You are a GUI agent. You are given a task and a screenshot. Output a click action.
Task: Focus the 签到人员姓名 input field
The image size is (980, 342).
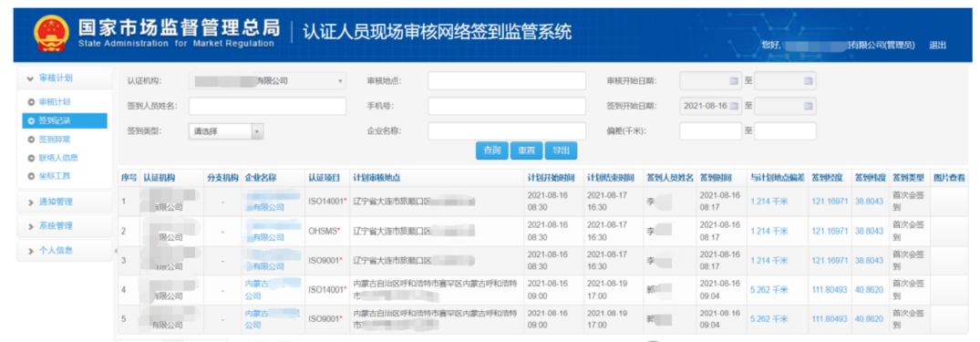click(x=267, y=107)
